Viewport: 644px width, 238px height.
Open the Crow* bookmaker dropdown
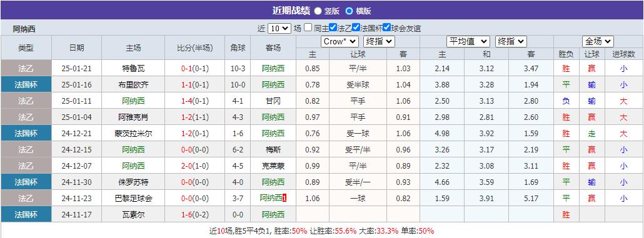[340, 41]
